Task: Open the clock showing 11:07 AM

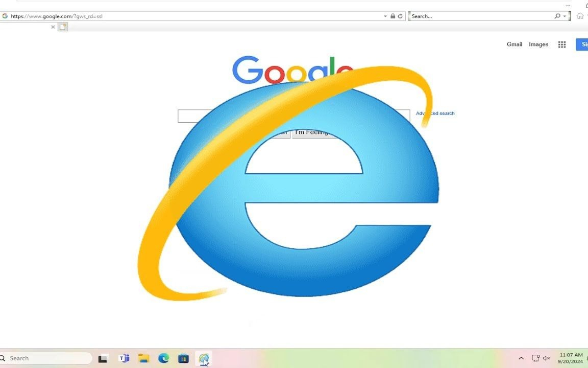Action: (x=571, y=358)
